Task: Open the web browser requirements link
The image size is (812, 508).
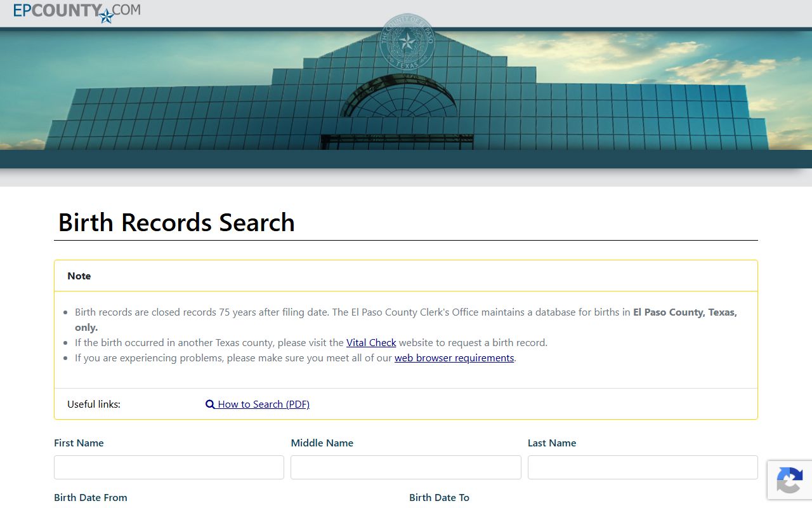Action: pos(454,358)
